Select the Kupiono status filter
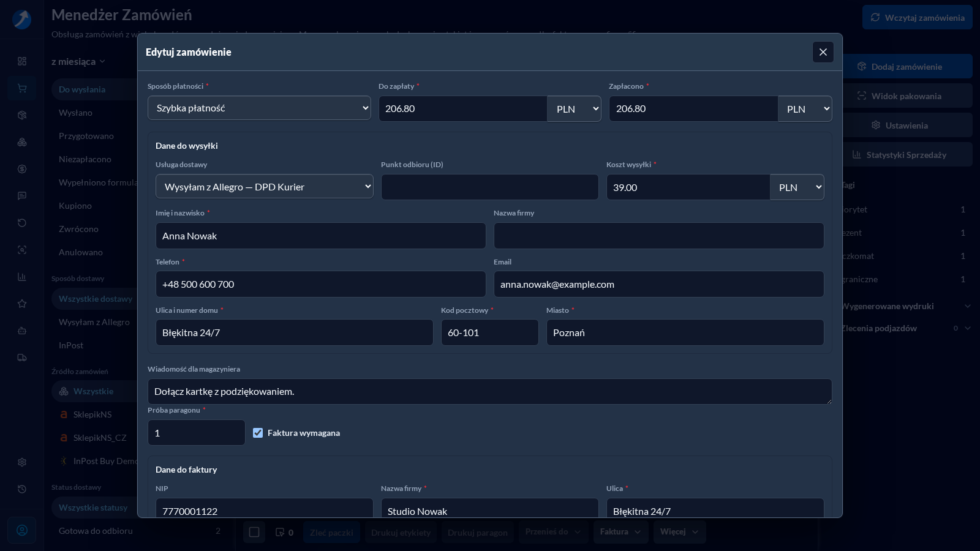The width and height of the screenshot is (980, 551). pos(95,206)
